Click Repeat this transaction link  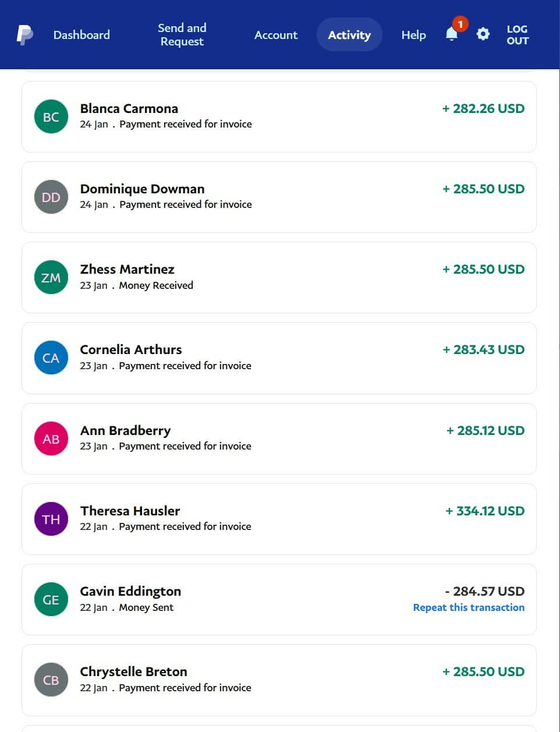click(x=469, y=607)
